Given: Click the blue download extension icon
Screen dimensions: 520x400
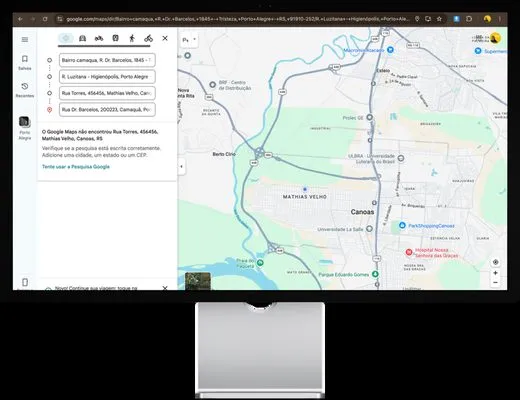Looking at the screenshot, I should [457, 19].
